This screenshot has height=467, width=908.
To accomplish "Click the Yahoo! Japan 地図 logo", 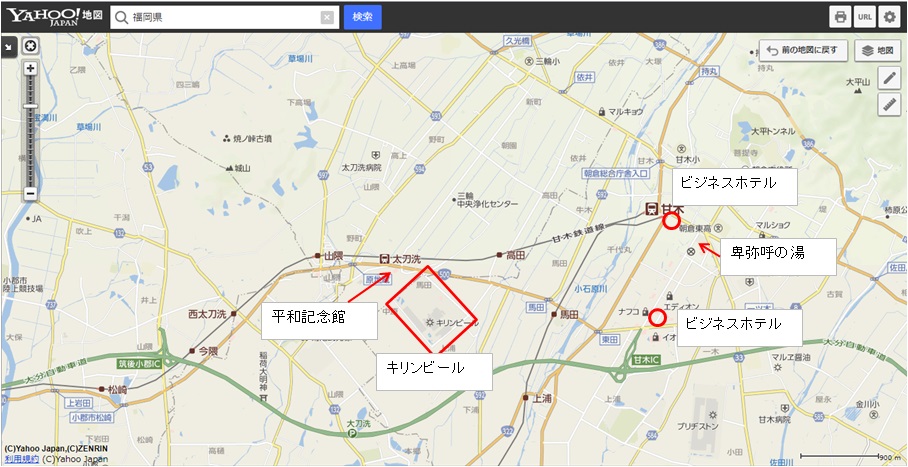I will pos(54,17).
